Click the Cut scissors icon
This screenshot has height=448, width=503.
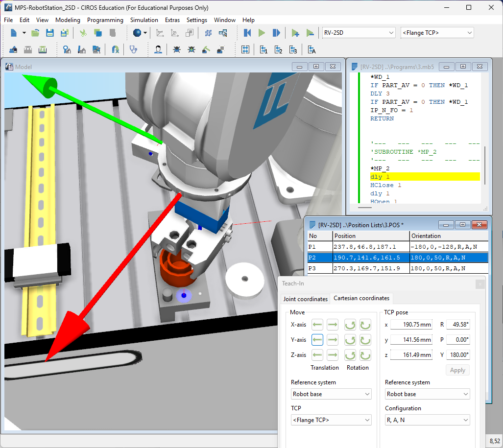point(83,33)
